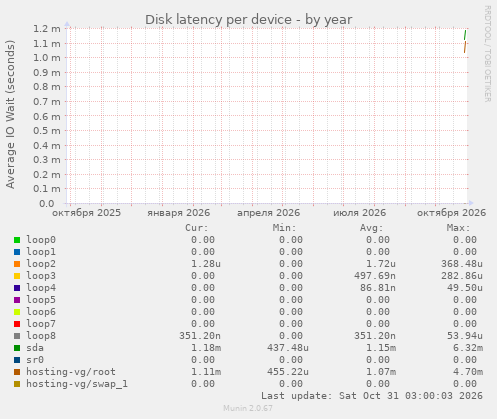Image resolution: width=497 pixels, height=419 pixels.
Task: Click the '1.2 m' y-axis tick label
Action: (47, 29)
